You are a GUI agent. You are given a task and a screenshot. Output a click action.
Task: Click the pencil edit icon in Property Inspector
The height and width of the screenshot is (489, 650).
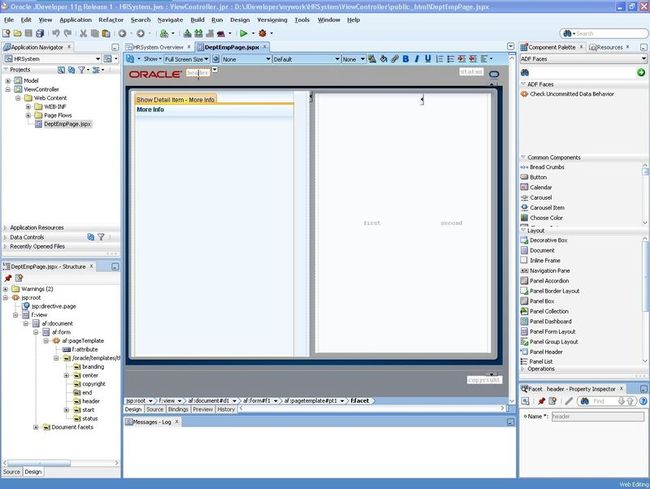pyautogui.click(x=568, y=401)
